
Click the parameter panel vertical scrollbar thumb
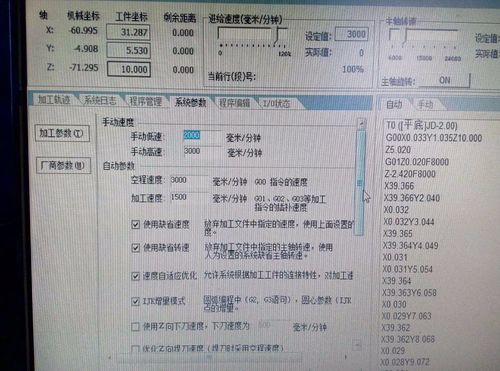click(x=360, y=183)
